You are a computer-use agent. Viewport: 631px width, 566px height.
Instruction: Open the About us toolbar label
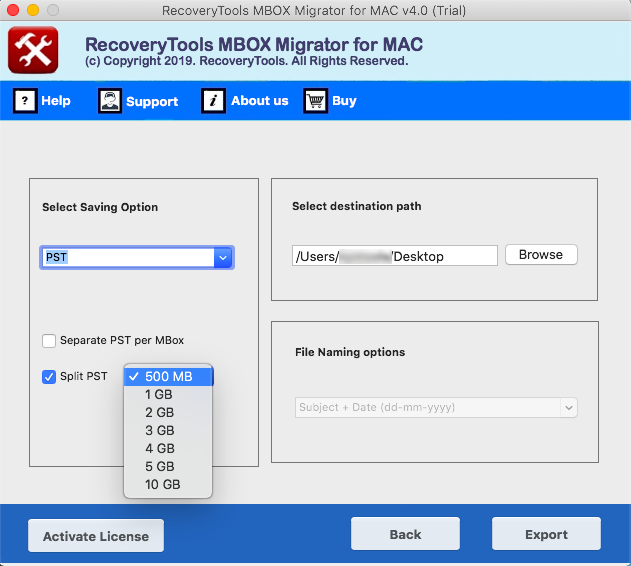260,101
